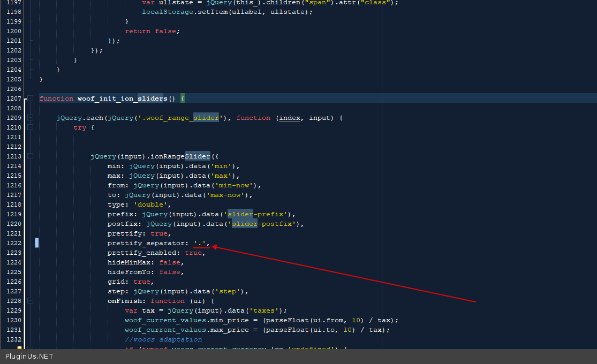Click the prettify_enabled true value

[x=193, y=253]
